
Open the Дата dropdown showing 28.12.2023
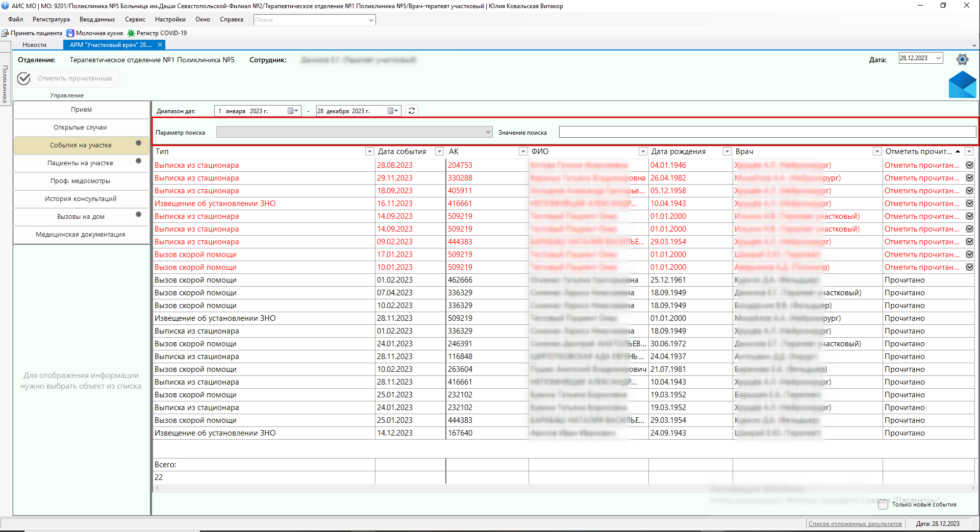(x=938, y=58)
